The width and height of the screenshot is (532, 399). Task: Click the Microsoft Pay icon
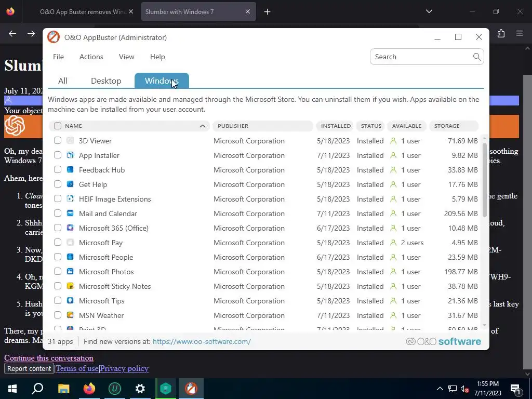[70, 243]
